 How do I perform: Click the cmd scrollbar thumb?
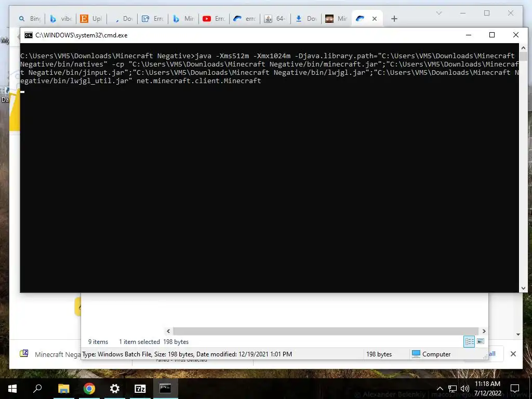[523, 56]
